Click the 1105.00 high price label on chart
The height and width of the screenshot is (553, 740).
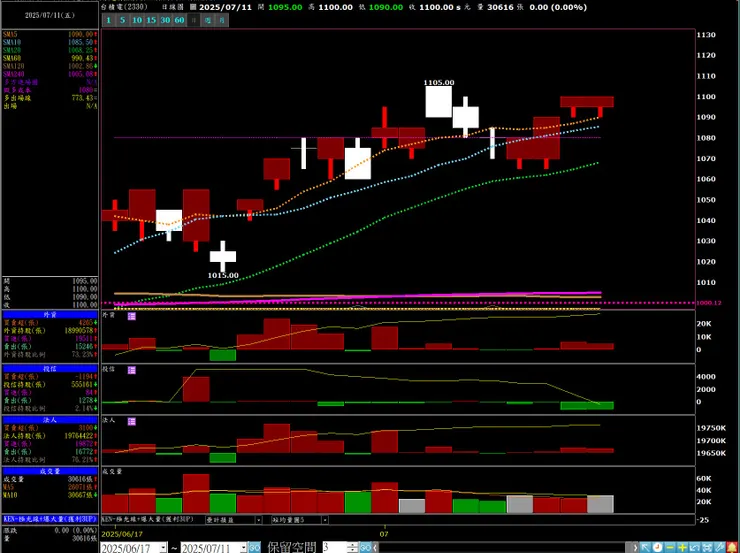[x=439, y=83]
